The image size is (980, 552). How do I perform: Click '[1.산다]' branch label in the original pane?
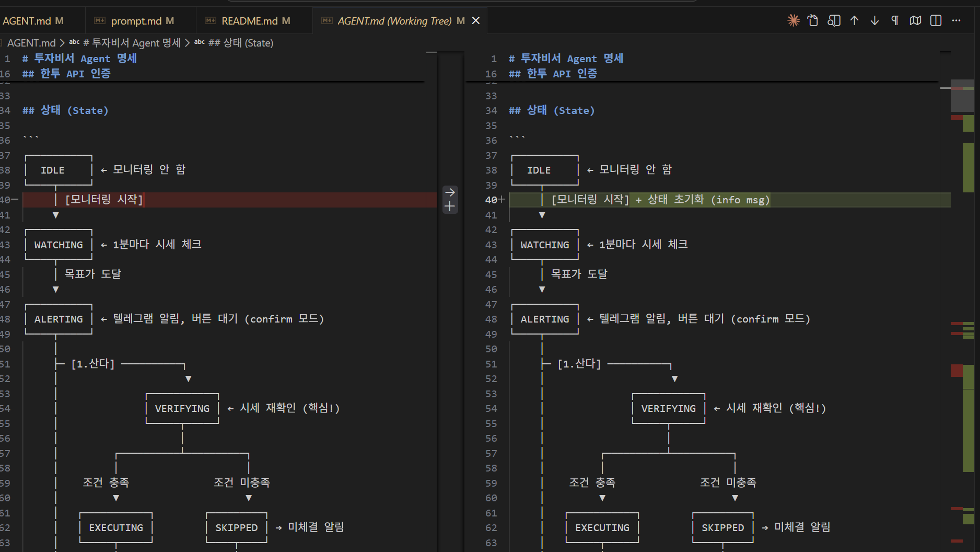click(x=93, y=364)
